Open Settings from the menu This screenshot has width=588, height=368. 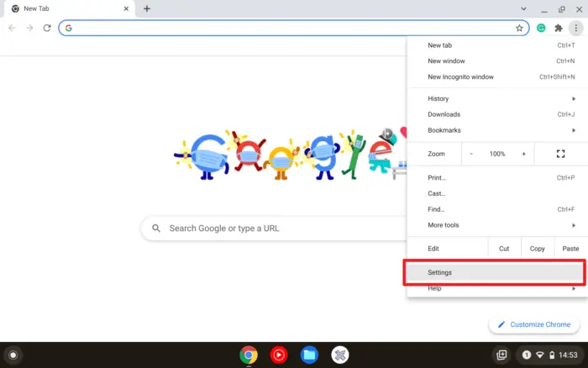[x=494, y=273]
